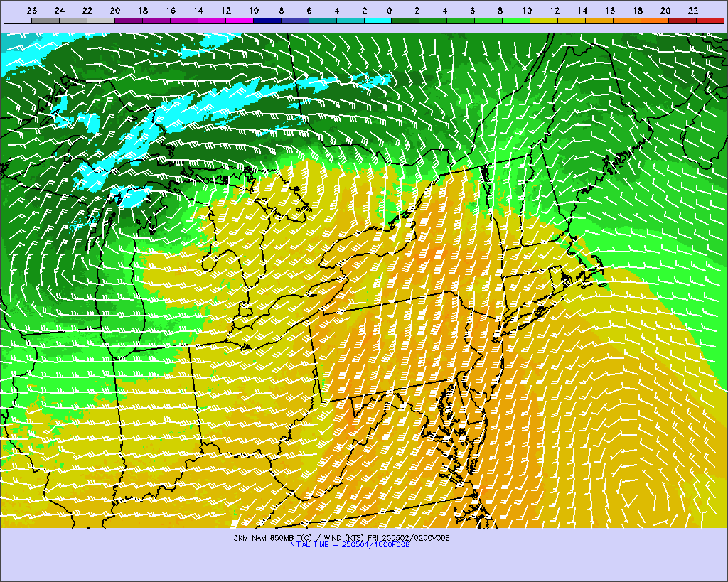
Task: Select the -22 scale label
Action: (84, 10)
